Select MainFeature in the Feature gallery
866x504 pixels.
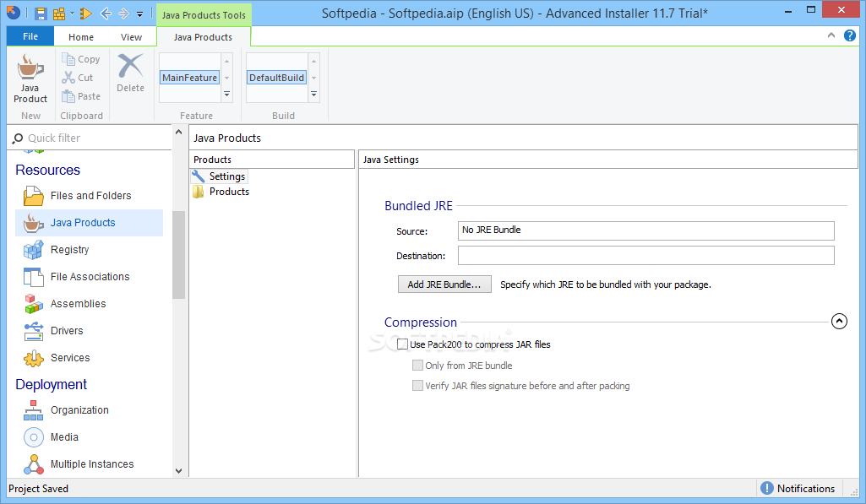(x=189, y=78)
